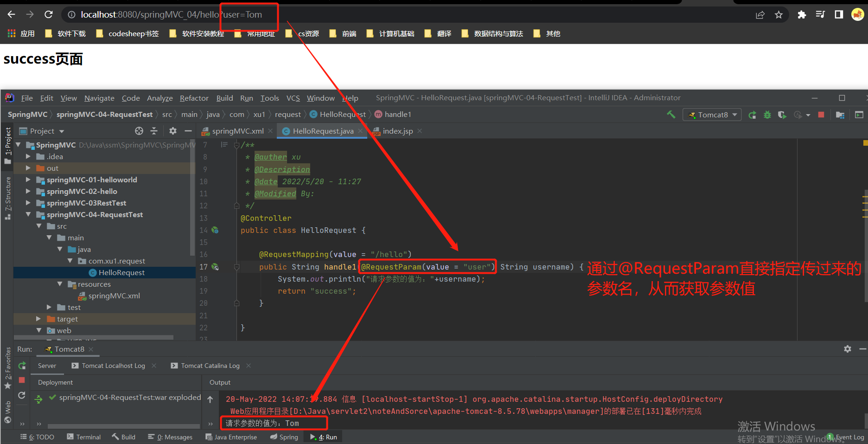Image resolution: width=868 pixels, height=444 pixels.
Task: Click the Debug bug icon in toolbar
Action: (x=767, y=115)
